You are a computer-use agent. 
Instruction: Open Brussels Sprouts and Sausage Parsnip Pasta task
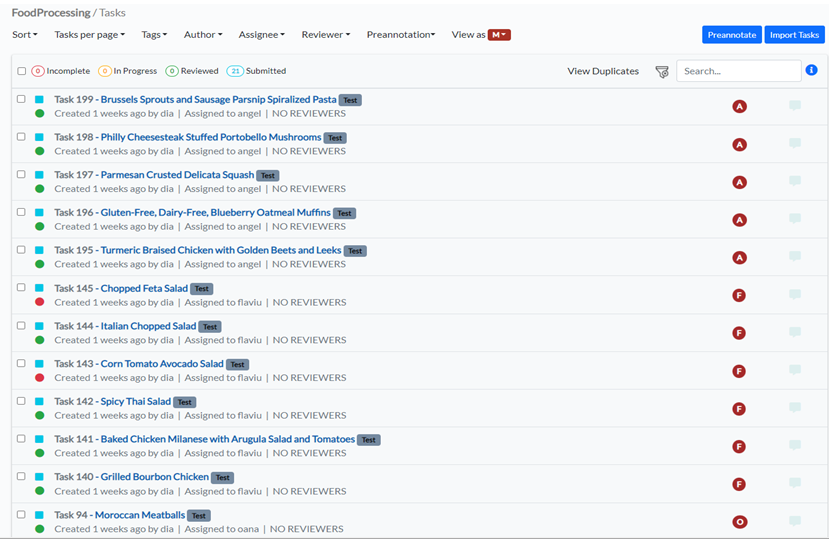pyautogui.click(x=218, y=99)
